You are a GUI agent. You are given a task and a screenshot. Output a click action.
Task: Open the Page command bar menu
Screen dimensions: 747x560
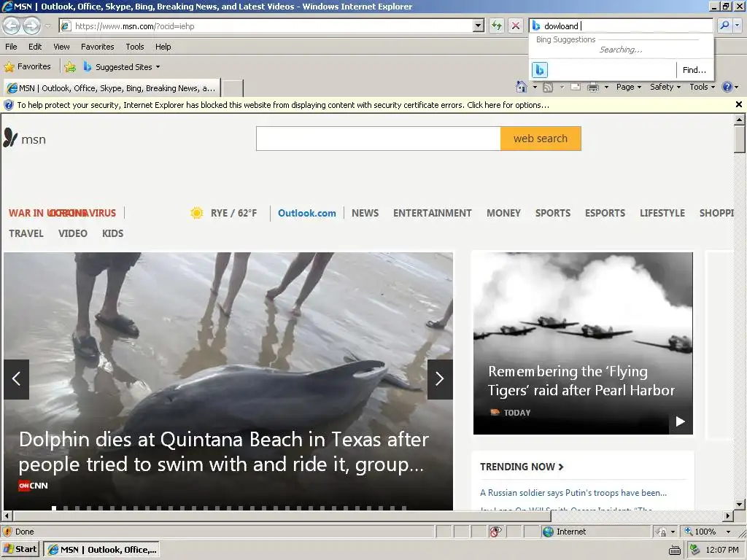tap(628, 87)
